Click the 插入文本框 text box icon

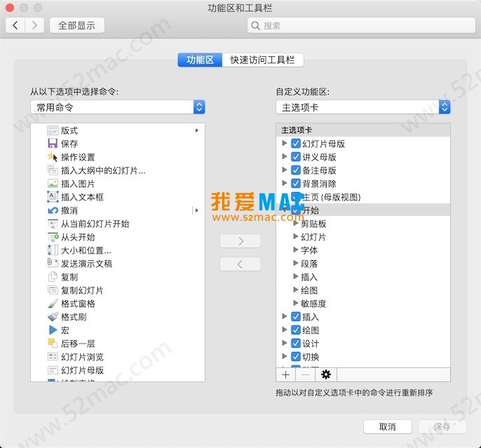pos(53,197)
